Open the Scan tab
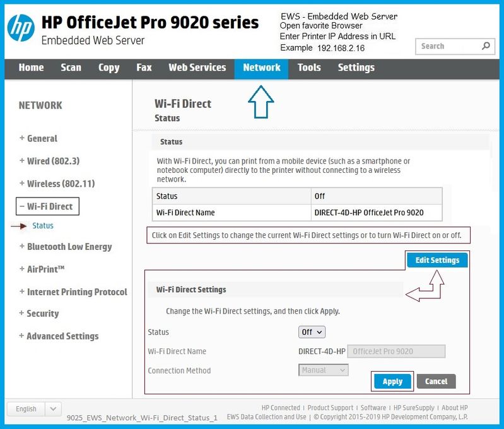The image size is (504, 429). [x=71, y=68]
